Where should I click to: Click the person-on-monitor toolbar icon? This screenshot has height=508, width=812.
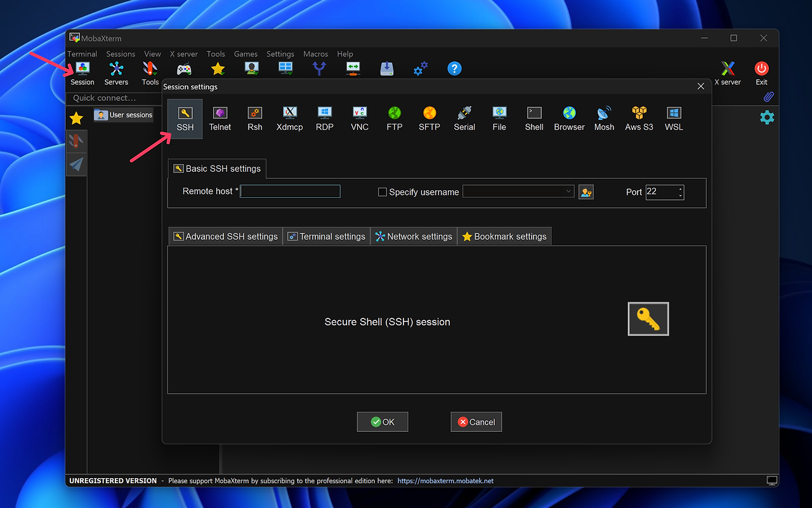click(x=252, y=68)
